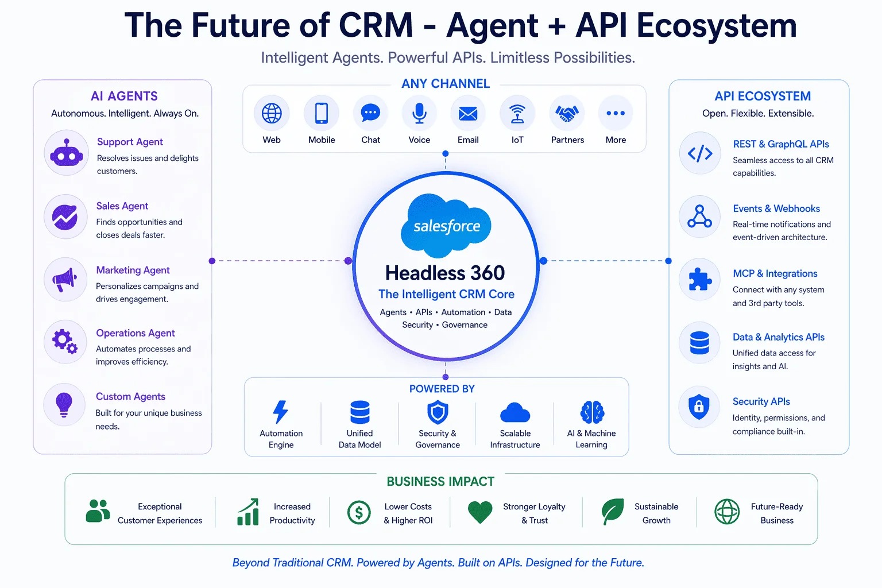Click the Automation Engine lightning icon
Image resolution: width=882 pixels, height=588 pixels.
[280, 412]
